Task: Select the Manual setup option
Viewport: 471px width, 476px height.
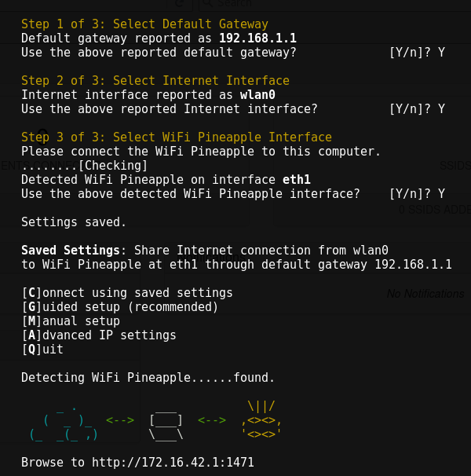Action: [71, 321]
